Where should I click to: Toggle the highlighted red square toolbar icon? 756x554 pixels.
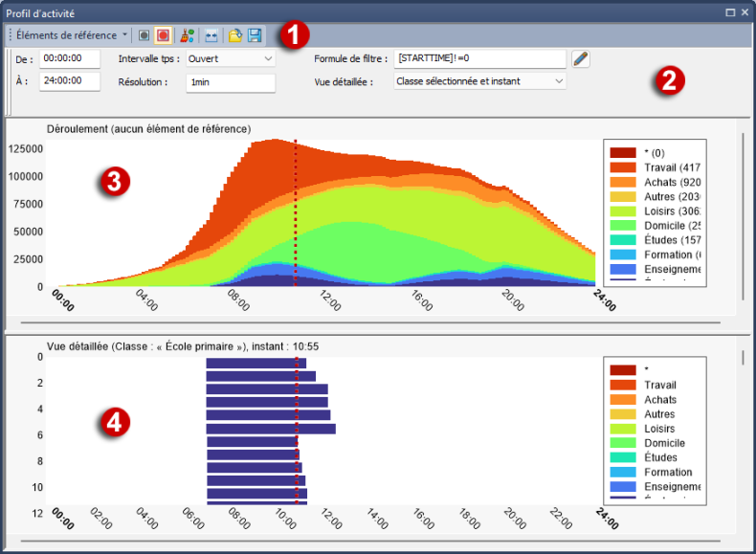(x=162, y=35)
